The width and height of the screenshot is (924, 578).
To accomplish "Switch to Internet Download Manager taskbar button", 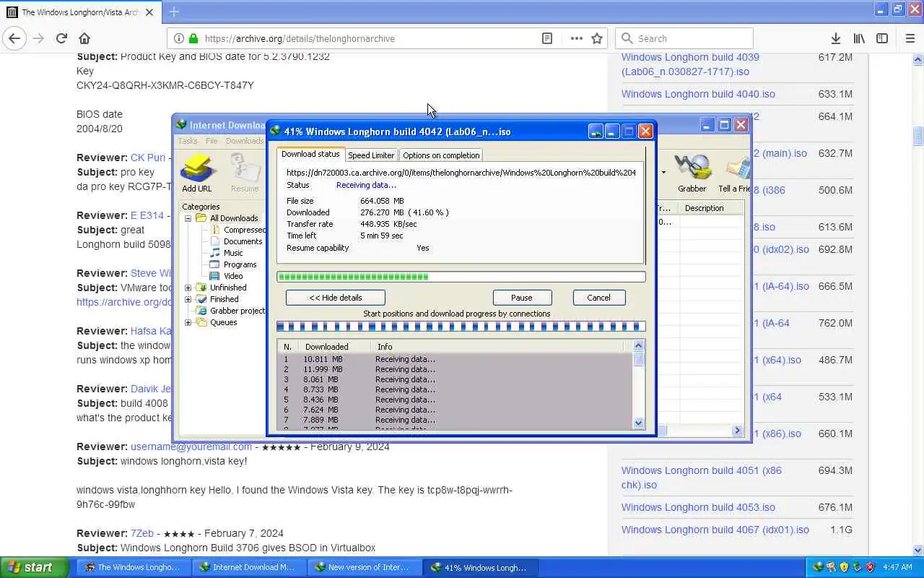I will coord(248,567).
